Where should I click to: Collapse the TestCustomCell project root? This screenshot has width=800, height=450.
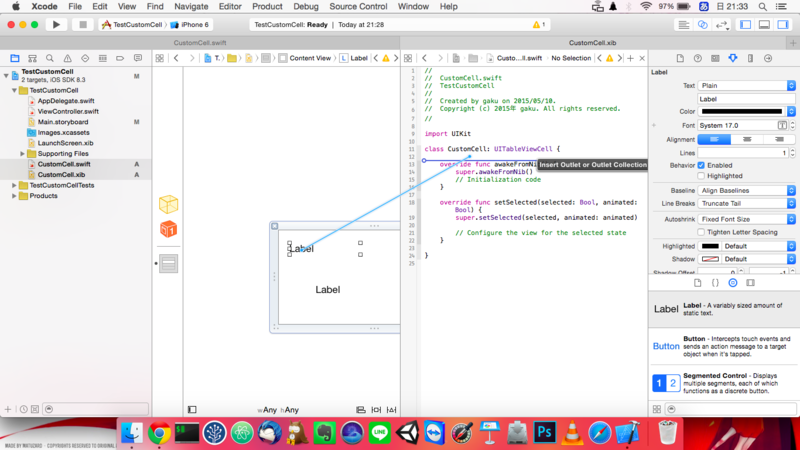tap(6, 76)
